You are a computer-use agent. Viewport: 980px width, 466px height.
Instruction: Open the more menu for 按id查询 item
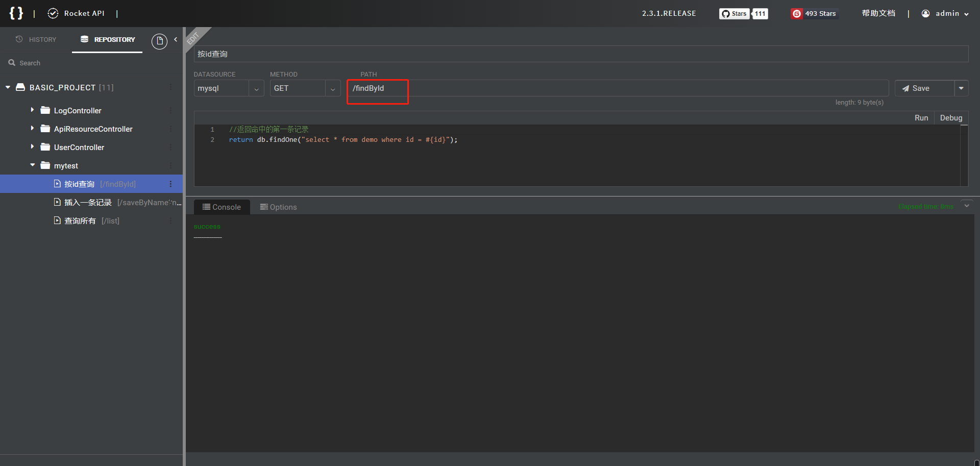(x=170, y=184)
